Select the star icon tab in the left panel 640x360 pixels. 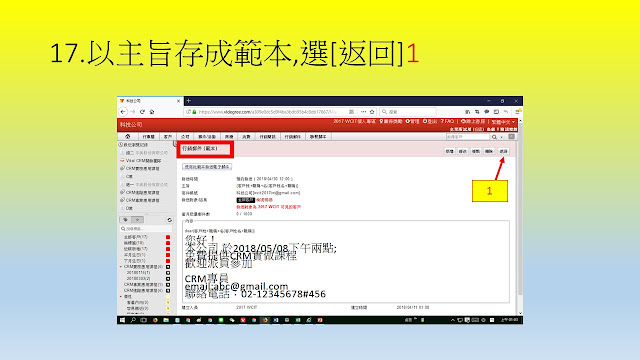click(x=138, y=220)
